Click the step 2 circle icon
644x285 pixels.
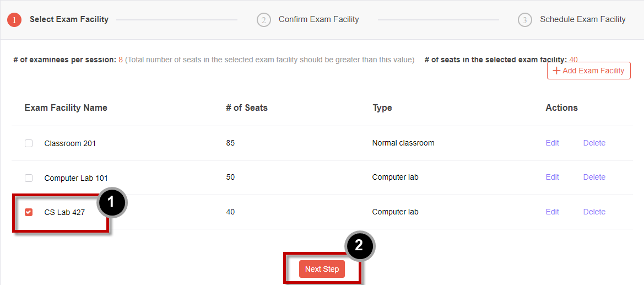pyautogui.click(x=264, y=20)
